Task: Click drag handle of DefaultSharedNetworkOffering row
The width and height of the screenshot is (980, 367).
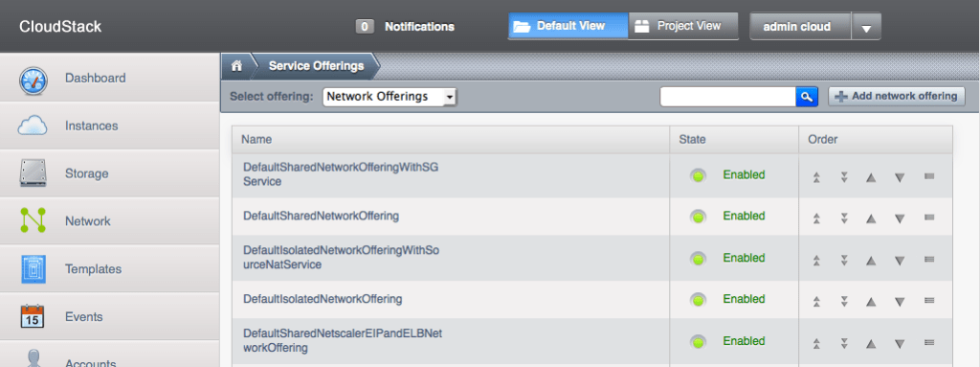Action: (928, 218)
